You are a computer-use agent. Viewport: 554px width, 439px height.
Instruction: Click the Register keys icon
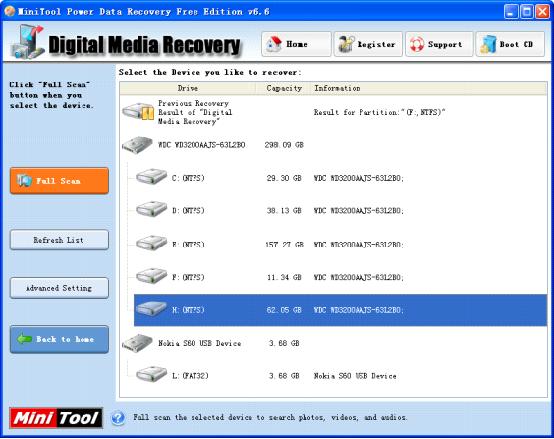tap(346, 44)
